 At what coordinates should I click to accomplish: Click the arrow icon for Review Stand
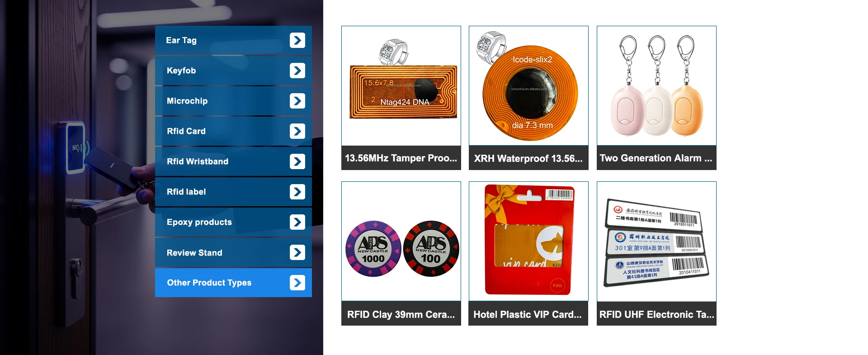[297, 252]
